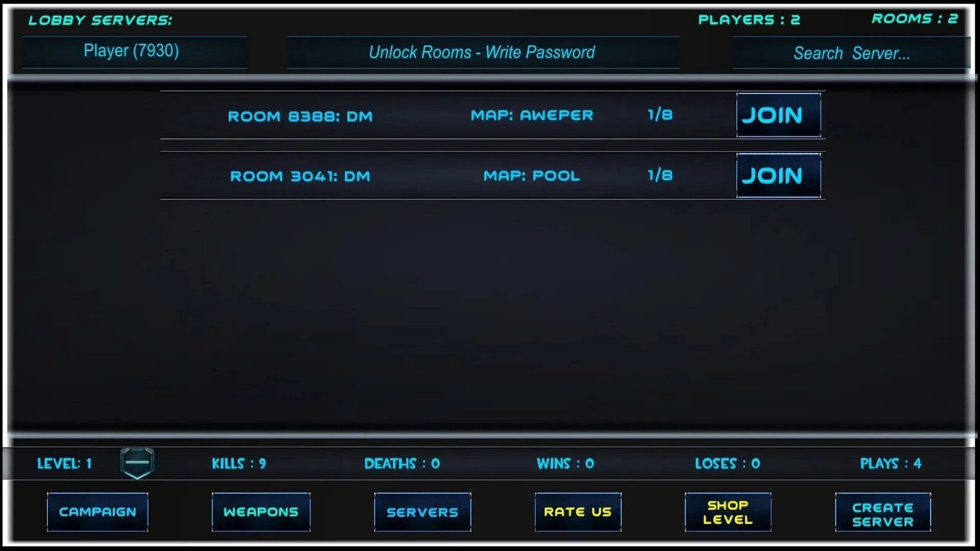Click the player name field Player 7930
This screenshot has height=551, width=980.
tap(131, 51)
